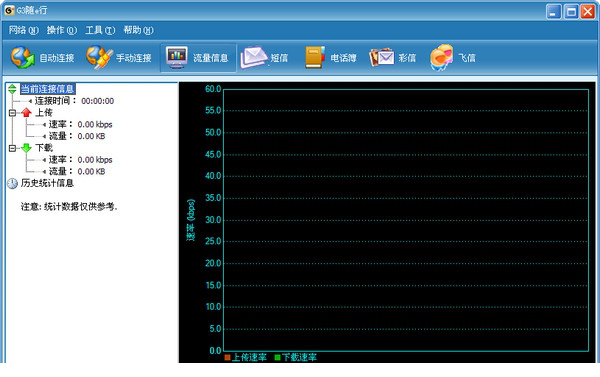Open the 网络(N) menu
The image size is (600, 377).
[x=23, y=30]
